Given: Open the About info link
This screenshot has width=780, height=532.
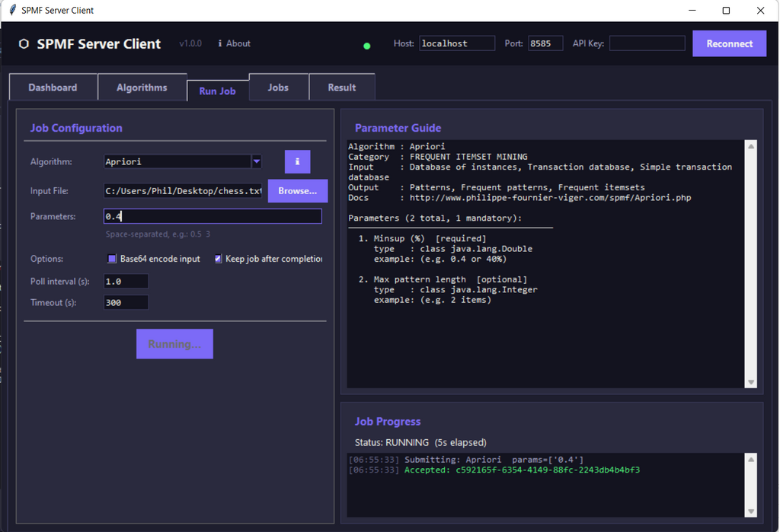Looking at the screenshot, I should (234, 43).
